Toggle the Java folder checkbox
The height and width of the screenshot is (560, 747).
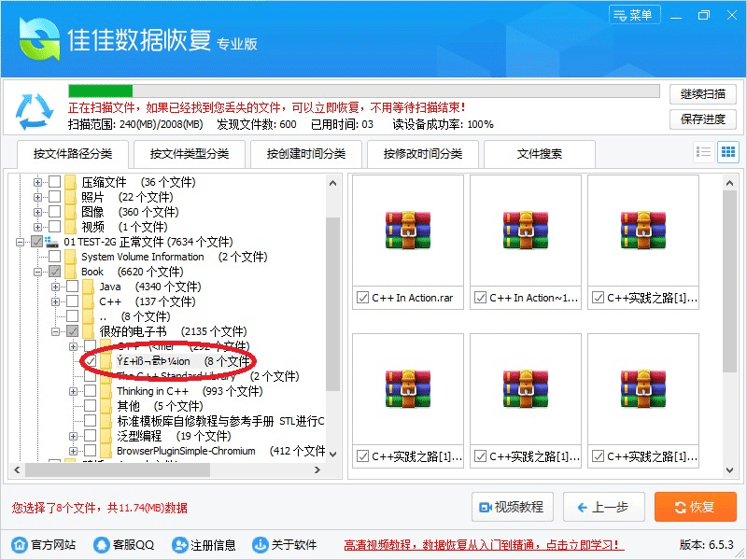click(73, 287)
